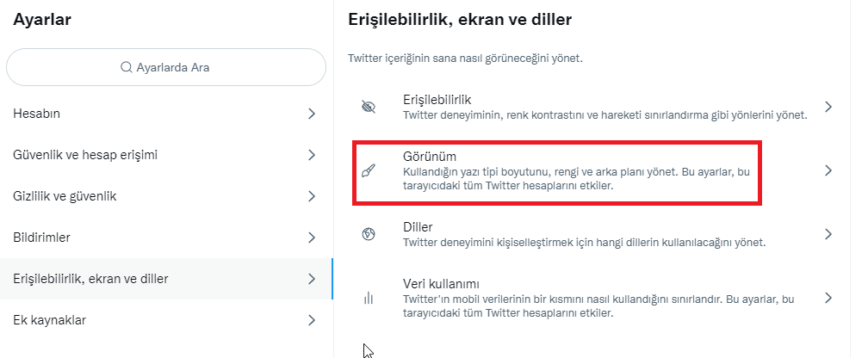
Task: Click the paintbrush Görünüm icon
Action: [x=369, y=170]
